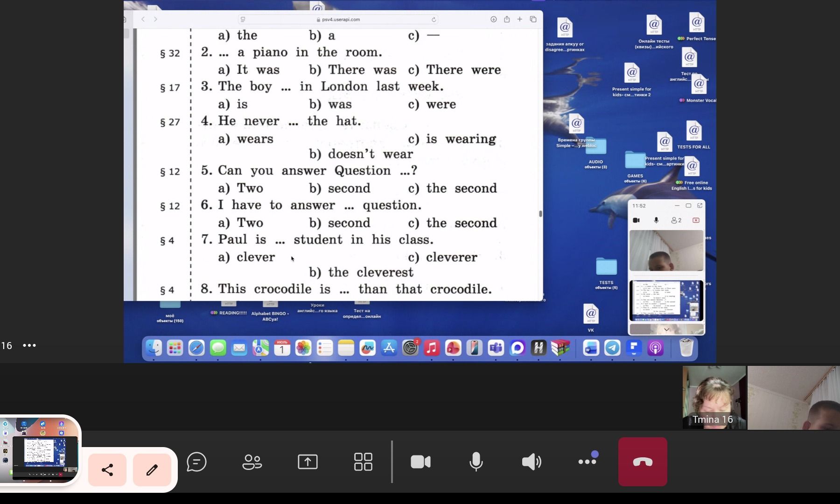
Task: Toggle microphone in the small call window
Action: tap(656, 220)
